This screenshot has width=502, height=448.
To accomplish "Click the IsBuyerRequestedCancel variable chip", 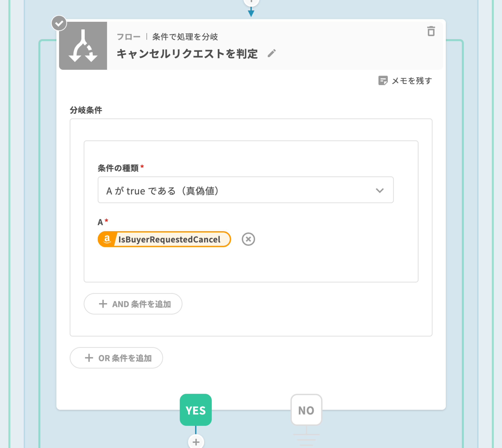I will pos(169,239).
